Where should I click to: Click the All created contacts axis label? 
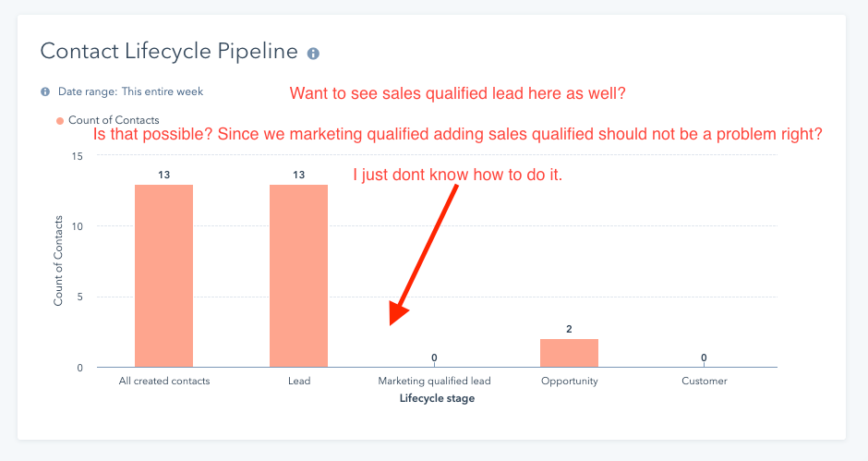point(163,382)
